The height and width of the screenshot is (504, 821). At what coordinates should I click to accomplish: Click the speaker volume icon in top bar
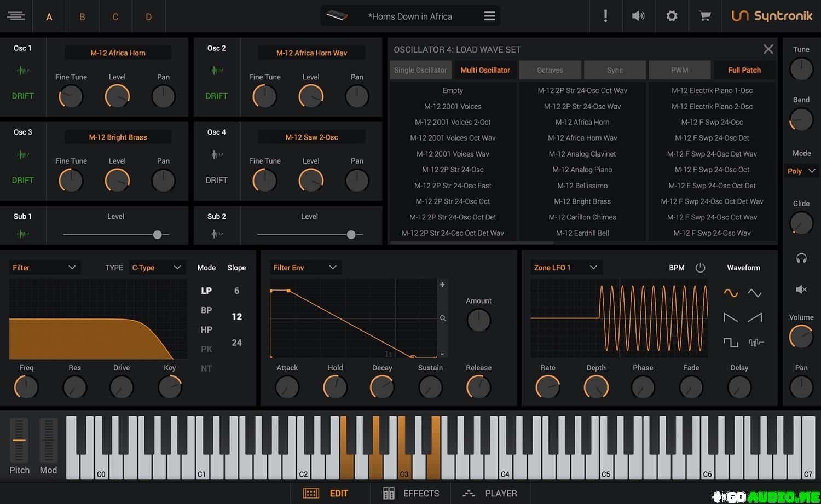click(638, 16)
